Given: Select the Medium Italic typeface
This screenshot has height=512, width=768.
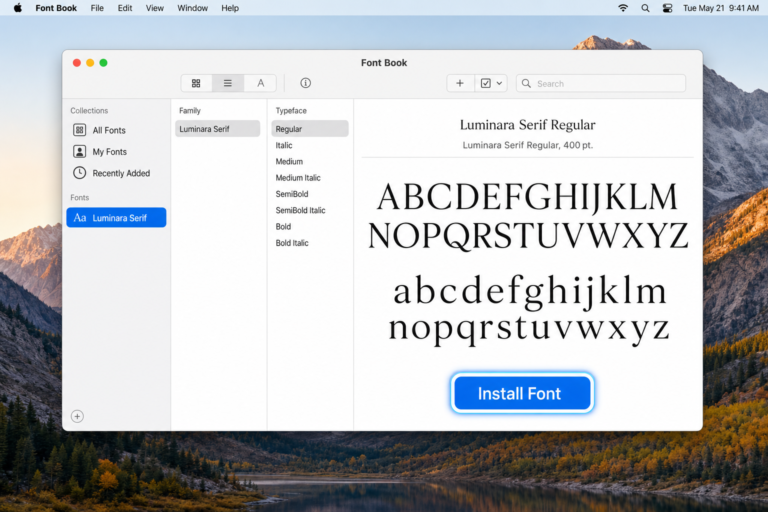Looking at the screenshot, I should point(298,178).
